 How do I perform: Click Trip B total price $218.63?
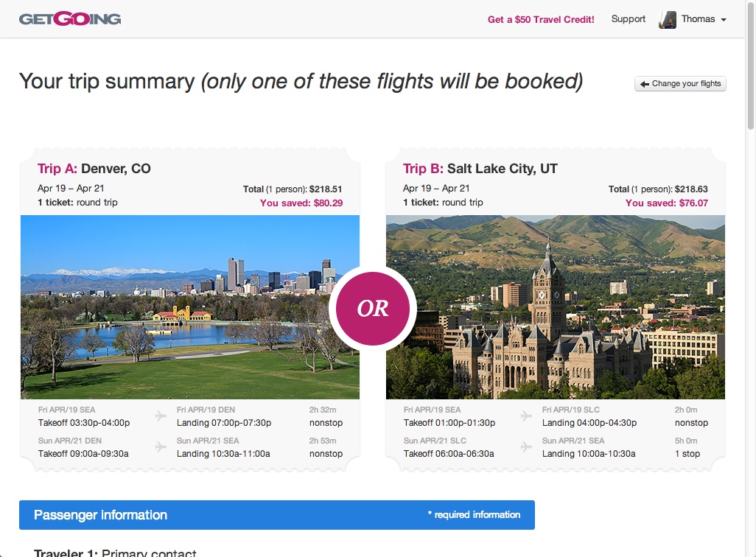[691, 189]
